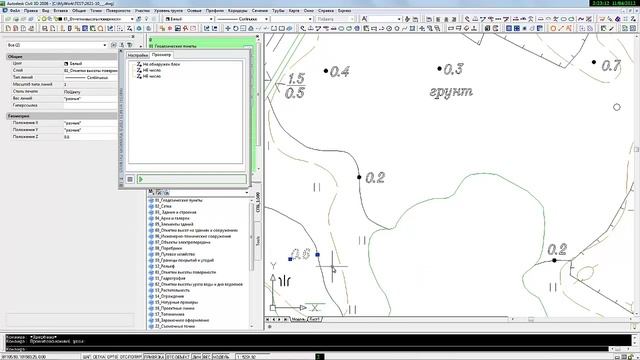Select 11_Гидрография list item
This screenshot has width=640, height=360.
click(x=170, y=278)
